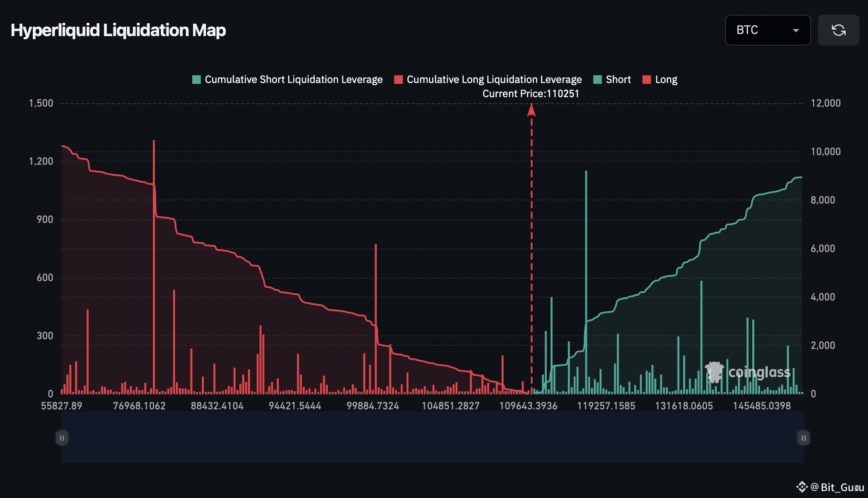Click the red square icon for Cumulative Long Liquidation
Viewport: 868px width, 498px height.
coord(398,79)
